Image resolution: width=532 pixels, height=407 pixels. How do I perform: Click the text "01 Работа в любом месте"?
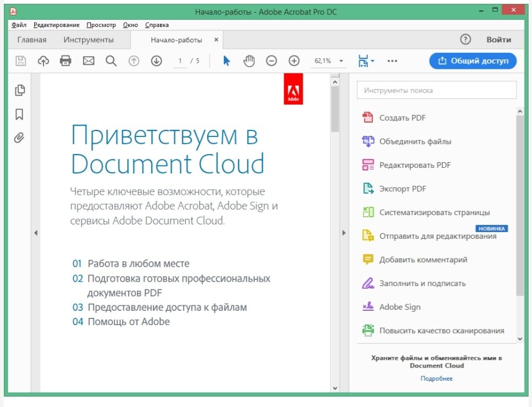tap(130, 263)
